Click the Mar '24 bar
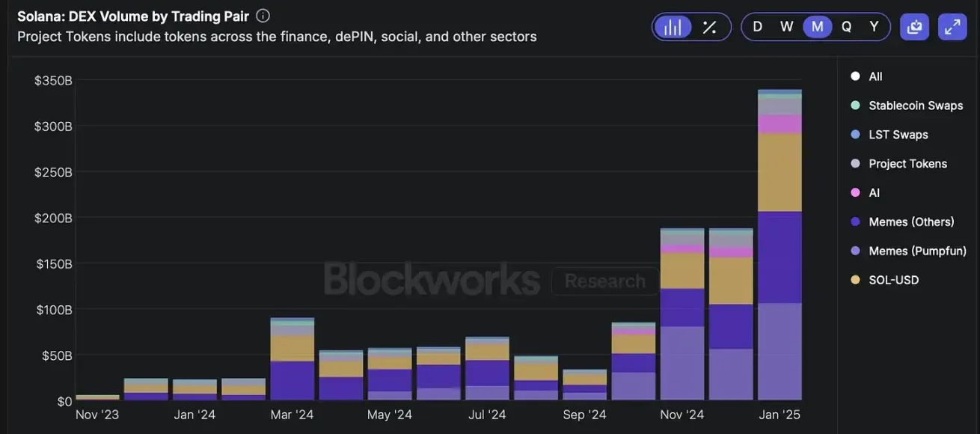This screenshot has height=434, width=980. [x=292, y=359]
